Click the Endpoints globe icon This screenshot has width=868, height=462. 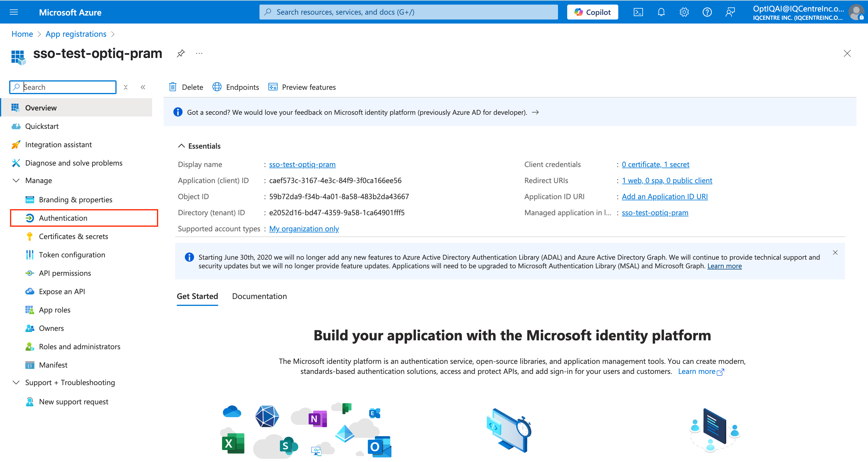click(x=217, y=87)
